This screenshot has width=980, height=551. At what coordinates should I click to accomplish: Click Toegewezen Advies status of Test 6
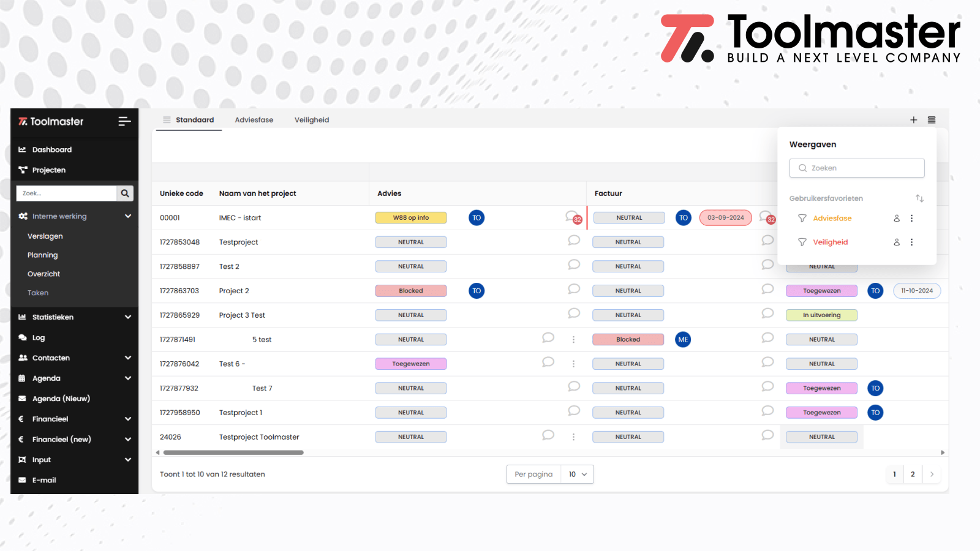(411, 364)
